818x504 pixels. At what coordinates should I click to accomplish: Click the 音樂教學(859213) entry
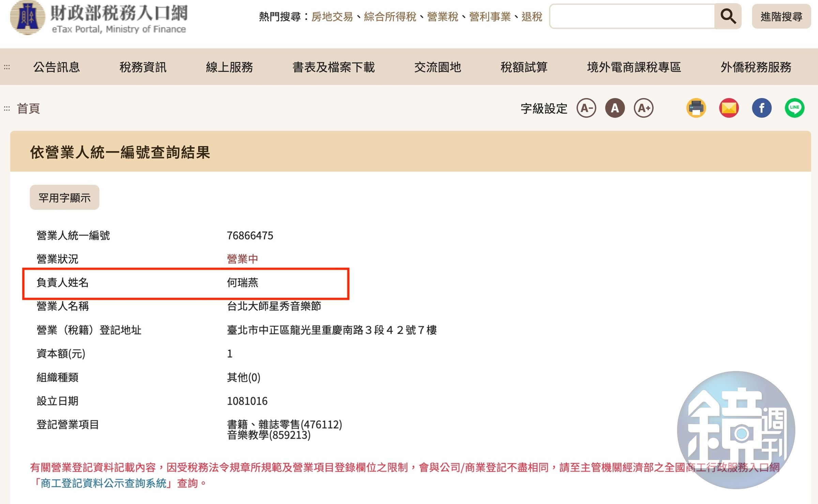(x=269, y=435)
